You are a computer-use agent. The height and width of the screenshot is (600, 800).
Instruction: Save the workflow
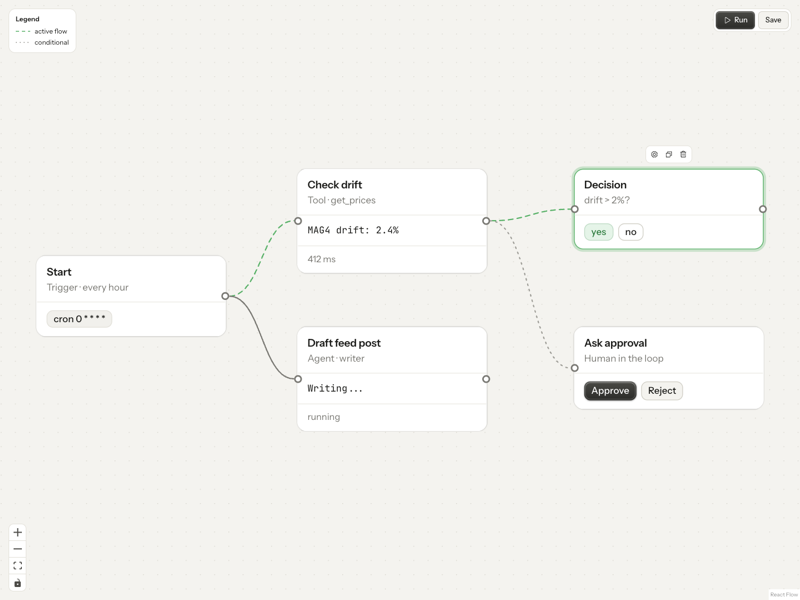[773, 20]
